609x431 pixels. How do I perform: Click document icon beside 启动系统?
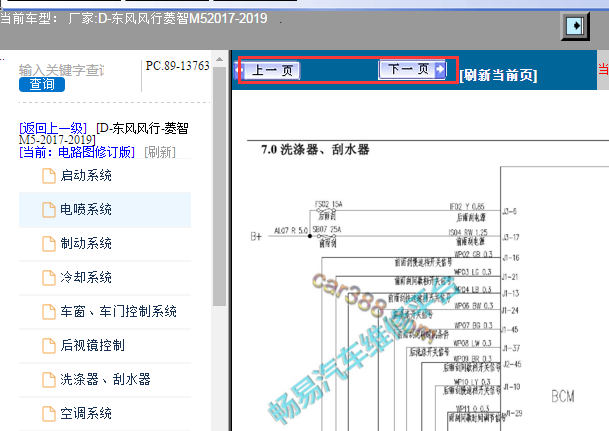[x=49, y=176]
